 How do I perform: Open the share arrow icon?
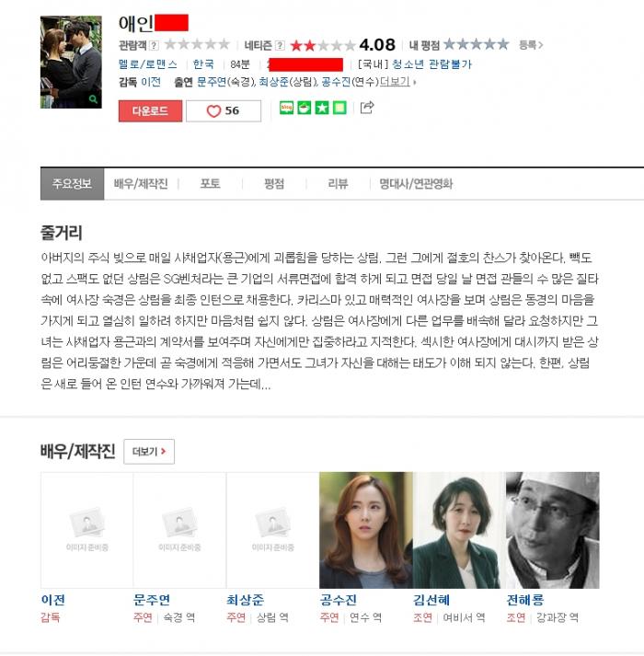tap(367, 108)
